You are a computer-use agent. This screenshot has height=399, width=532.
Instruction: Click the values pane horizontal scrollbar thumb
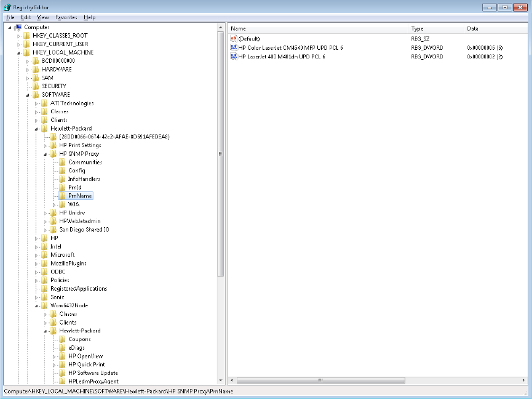(320, 381)
